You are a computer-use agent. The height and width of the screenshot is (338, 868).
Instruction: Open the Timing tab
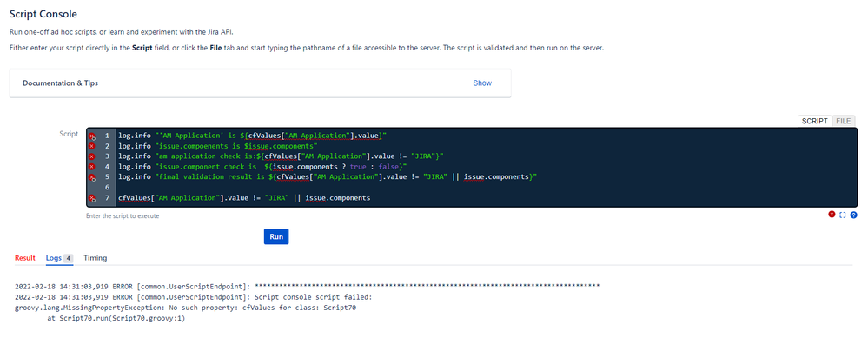click(96, 258)
